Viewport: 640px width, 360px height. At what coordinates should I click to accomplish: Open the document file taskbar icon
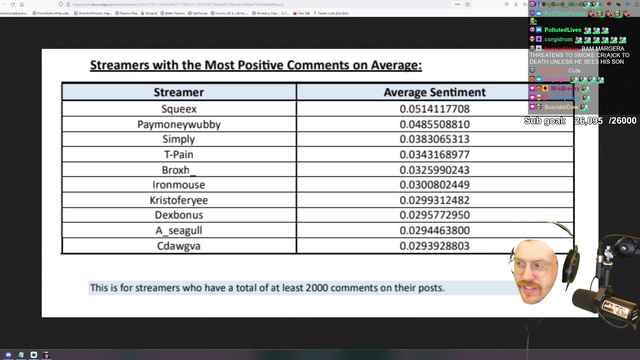[21, 355]
